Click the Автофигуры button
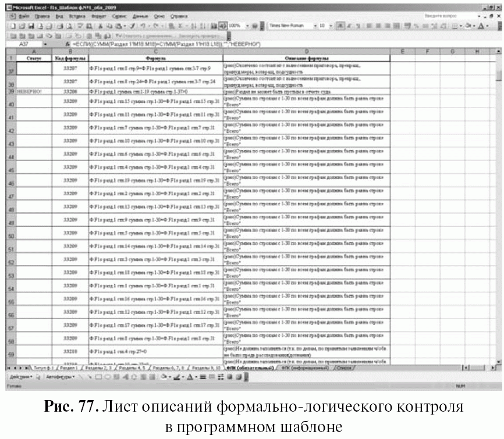 [61, 377]
